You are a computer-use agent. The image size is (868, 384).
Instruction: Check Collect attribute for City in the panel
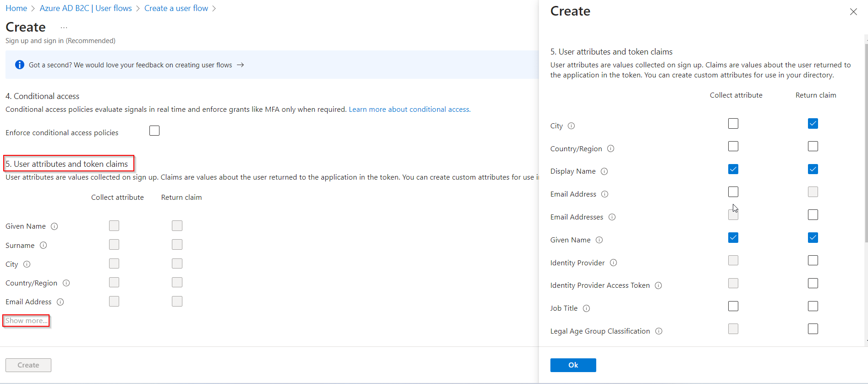tap(733, 124)
